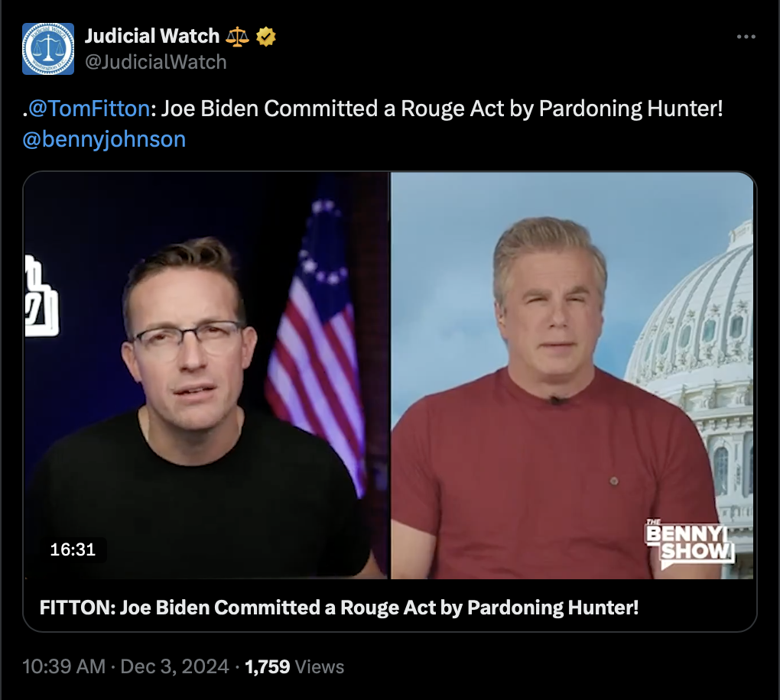Click The Benny Show logo watermark
This screenshot has width=780, height=700.
(x=690, y=544)
